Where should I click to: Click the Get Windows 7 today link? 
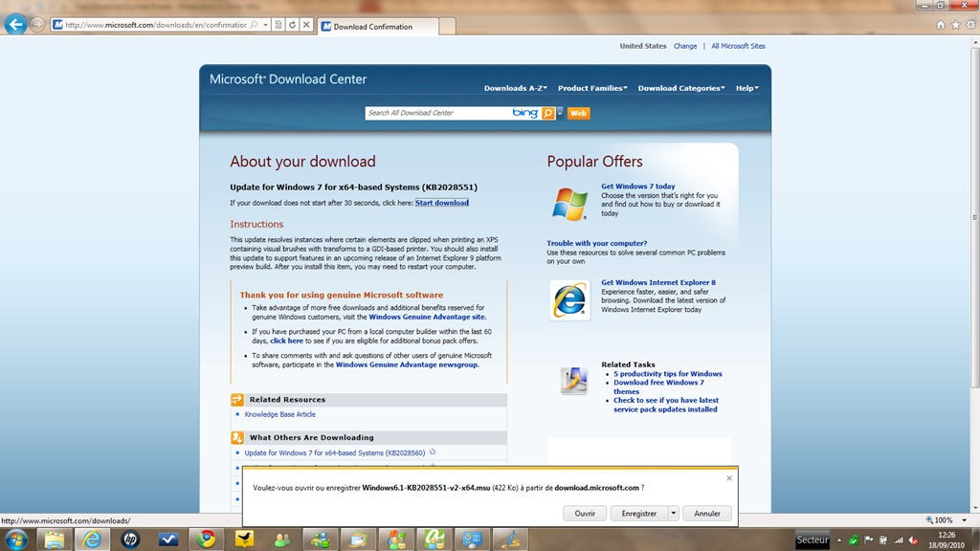pyautogui.click(x=638, y=187)
